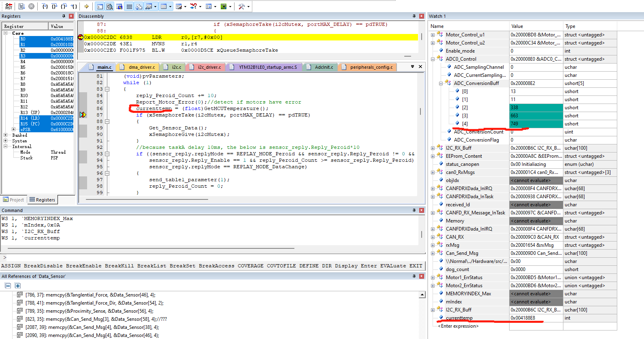644x339 pixels.
Task: Switch to the main.c tab
Action: tap(100, 67)
